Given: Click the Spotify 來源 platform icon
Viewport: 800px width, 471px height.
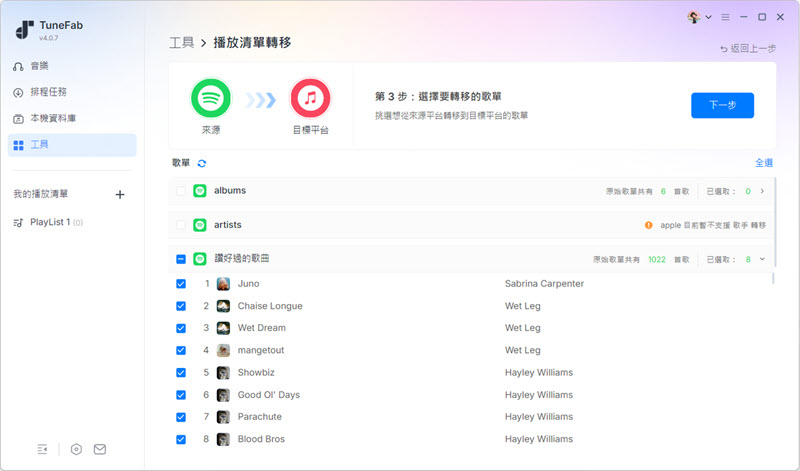Looking at the screenshot, I should [x=211, y=98].
